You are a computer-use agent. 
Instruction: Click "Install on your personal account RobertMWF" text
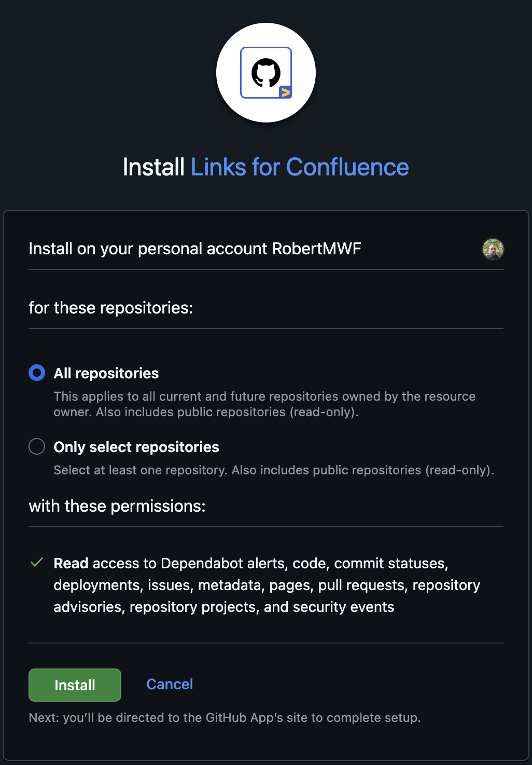pyautogui.click(x=195, y=249)
